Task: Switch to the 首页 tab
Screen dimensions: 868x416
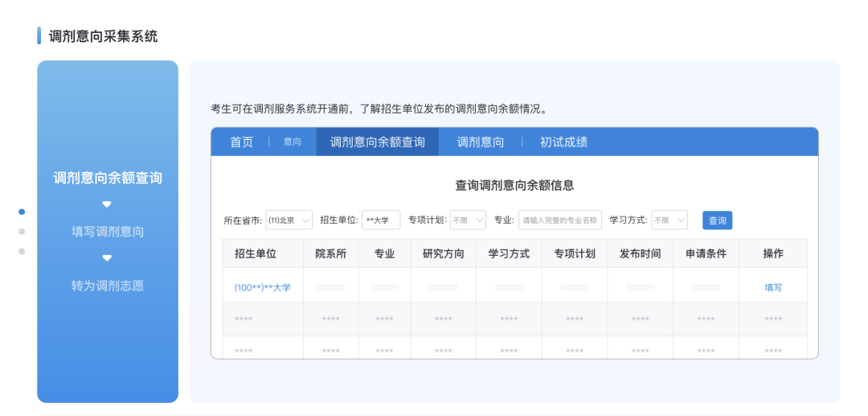Action: tap(241, 142)
